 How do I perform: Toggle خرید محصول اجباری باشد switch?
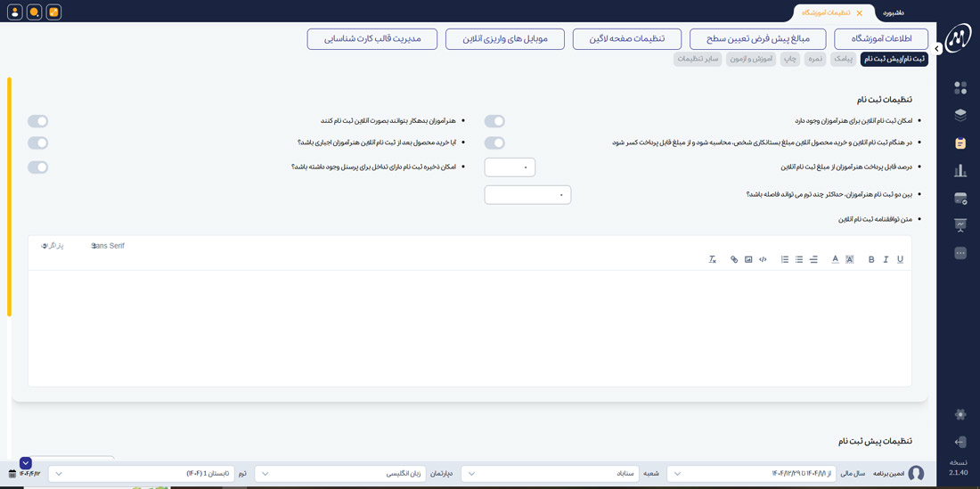(x=37, y=143)
